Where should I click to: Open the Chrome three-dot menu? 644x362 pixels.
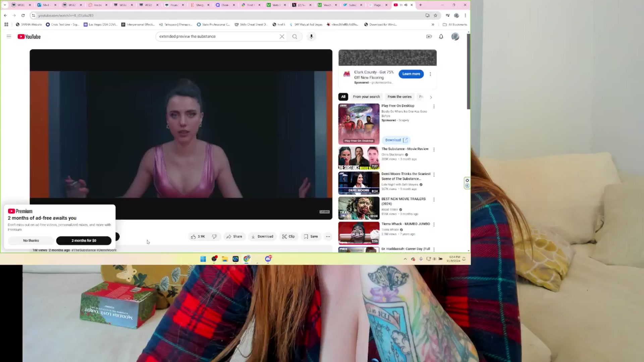(465, 15)
